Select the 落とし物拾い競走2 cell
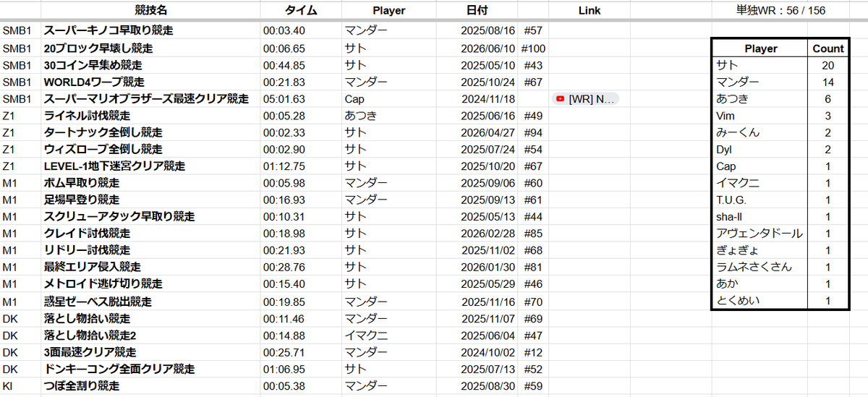 click(x=151, y=336)
